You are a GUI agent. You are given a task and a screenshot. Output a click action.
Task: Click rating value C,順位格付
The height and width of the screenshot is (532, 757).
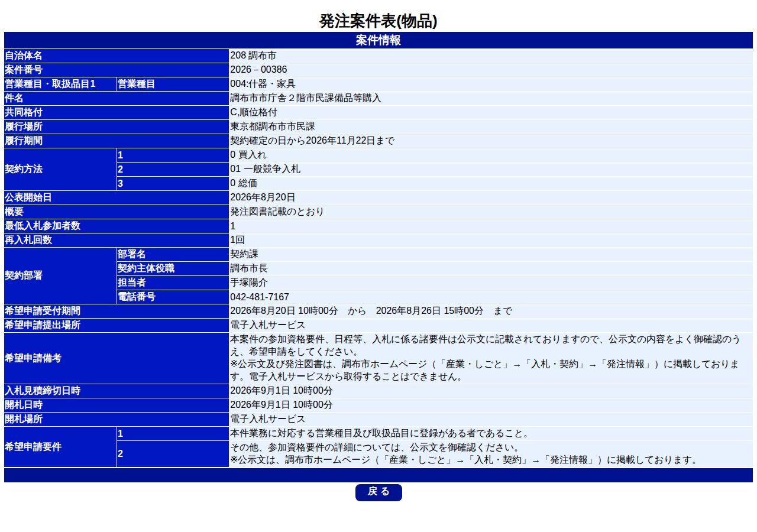click(254, 112)
